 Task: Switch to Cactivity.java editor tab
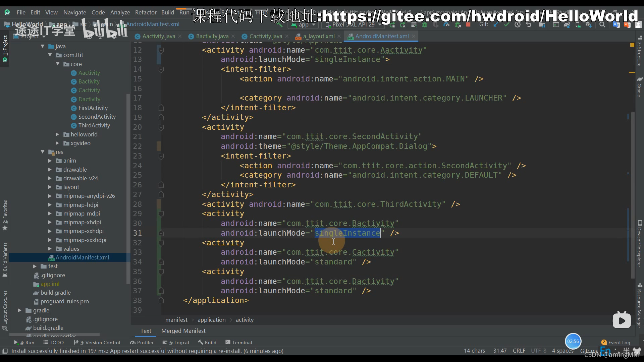point(265,36)
